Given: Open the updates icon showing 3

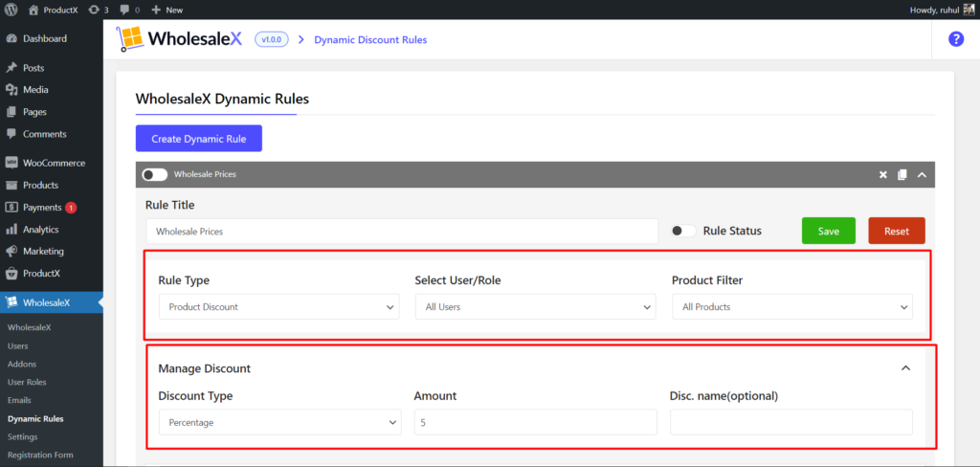Looking at the screenshot, I should 95,10.
